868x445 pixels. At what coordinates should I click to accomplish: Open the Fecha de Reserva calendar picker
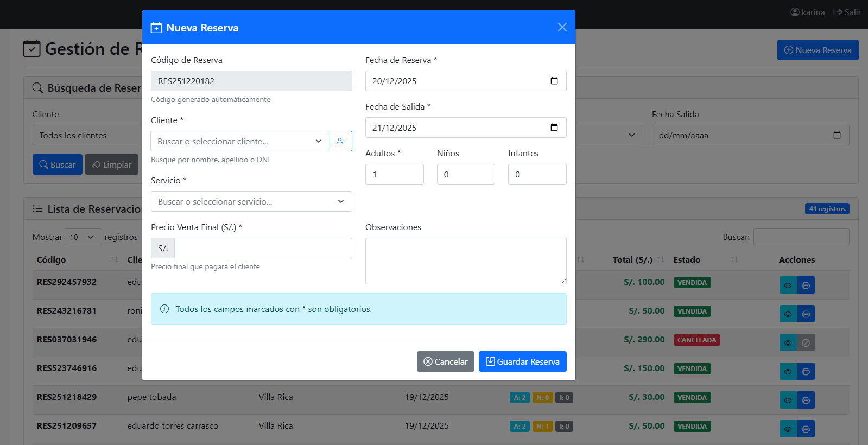[x=554, y=81]
